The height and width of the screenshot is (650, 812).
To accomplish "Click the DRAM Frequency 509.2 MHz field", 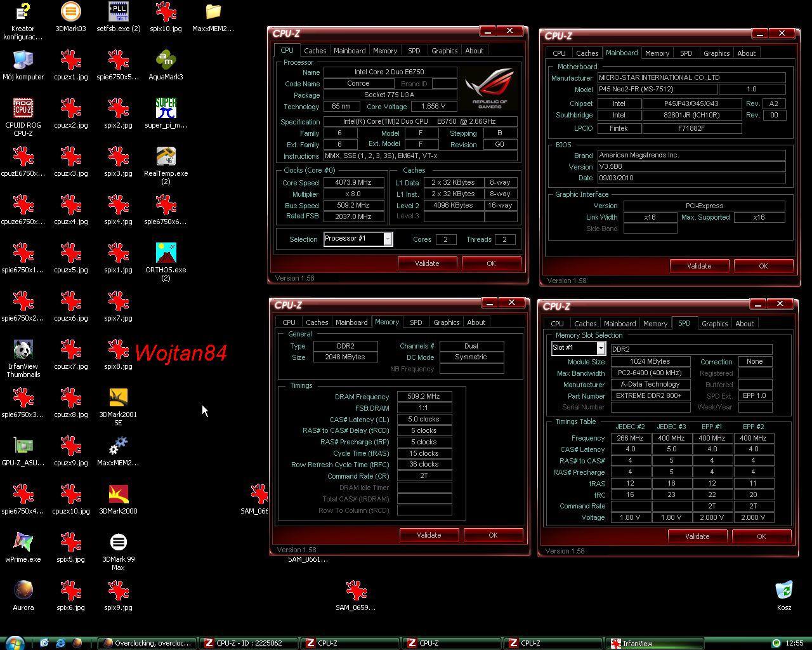I will click(424, 397).
